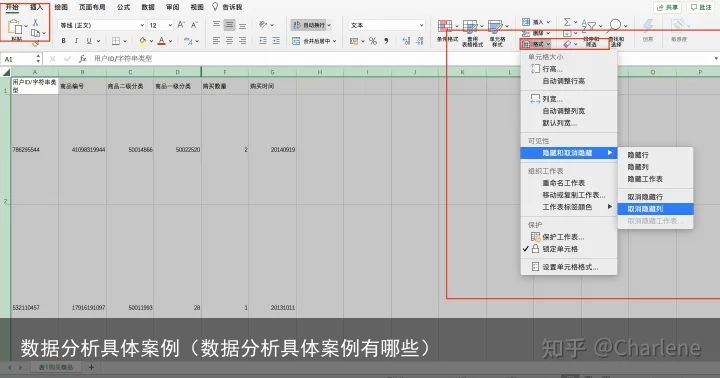Screen dimensions: 720x378
Task: Expand the fill color dropdown arrow
Action: [151, 41]
